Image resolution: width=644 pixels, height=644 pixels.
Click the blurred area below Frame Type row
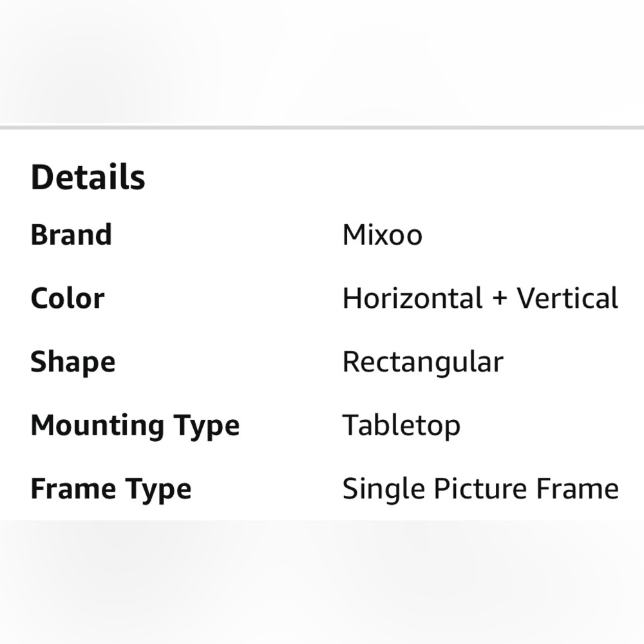pos(322,580)
